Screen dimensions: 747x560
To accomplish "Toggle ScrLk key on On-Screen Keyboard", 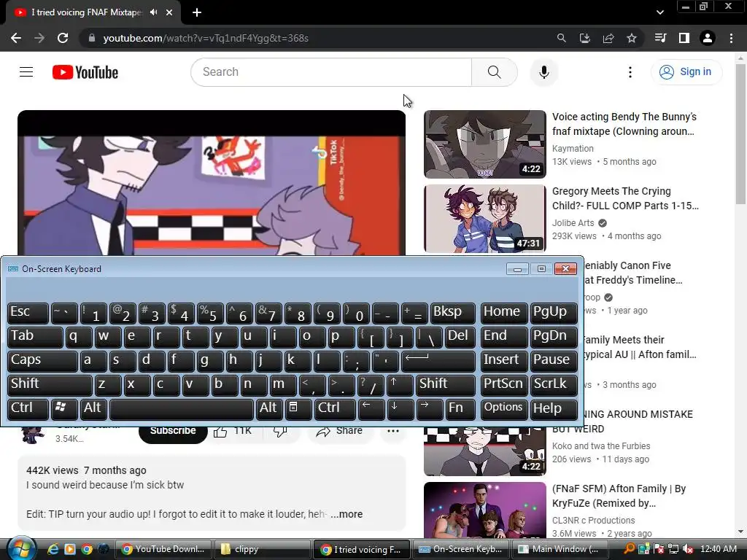I will [x=554, y=385].
